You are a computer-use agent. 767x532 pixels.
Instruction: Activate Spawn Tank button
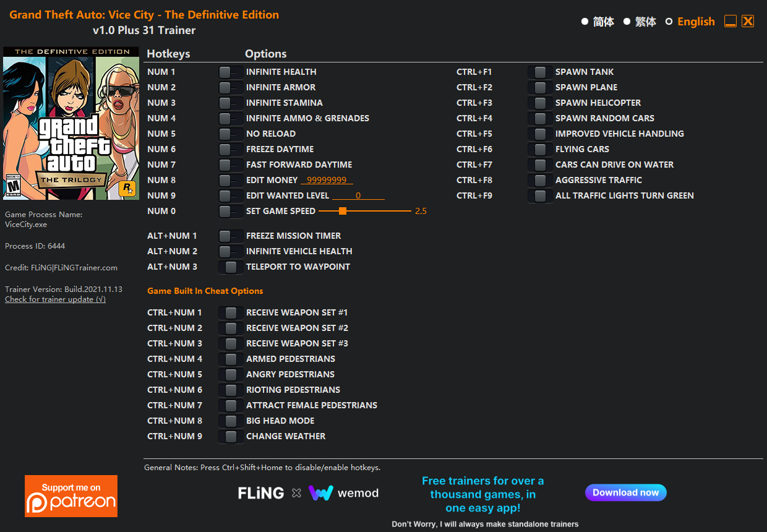(x=540, y=72)
